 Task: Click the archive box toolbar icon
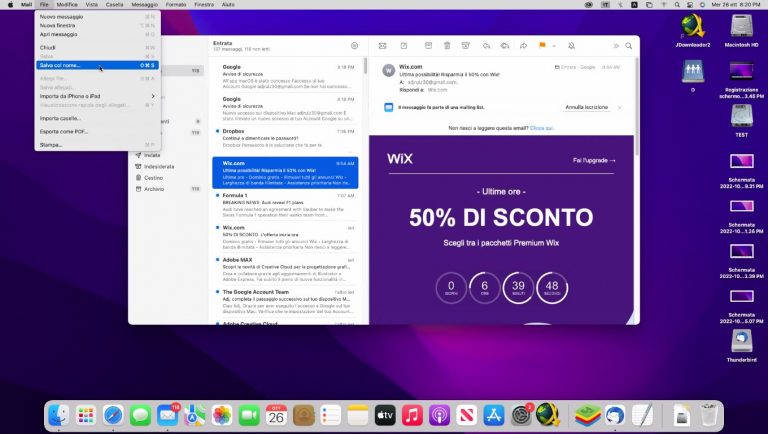428,46
